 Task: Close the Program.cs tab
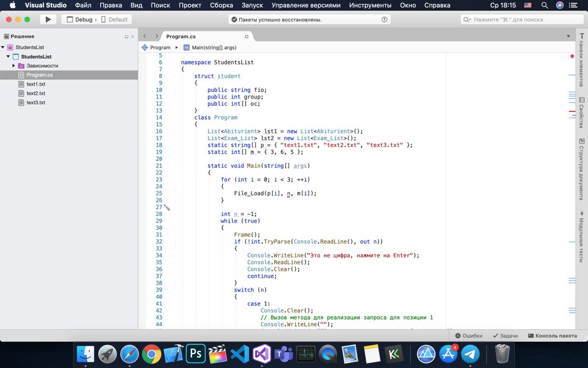coord(247,36)
